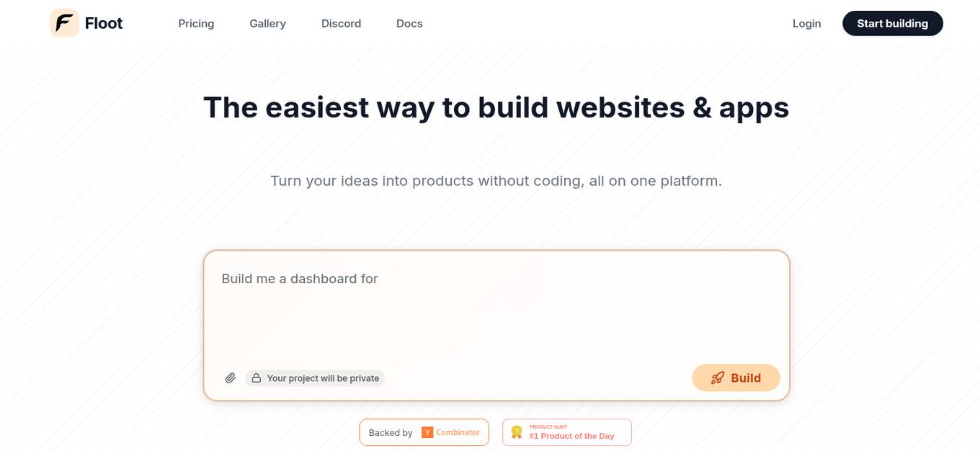Click the Product Hunt medal icon
This screenshot has height=451, width=980.
[x=517, y=432]
